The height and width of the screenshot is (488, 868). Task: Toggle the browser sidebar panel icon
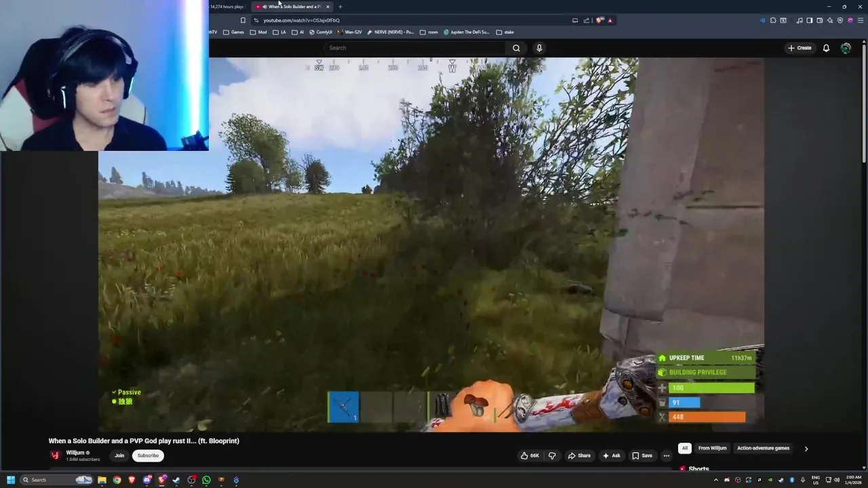point(810,20)
